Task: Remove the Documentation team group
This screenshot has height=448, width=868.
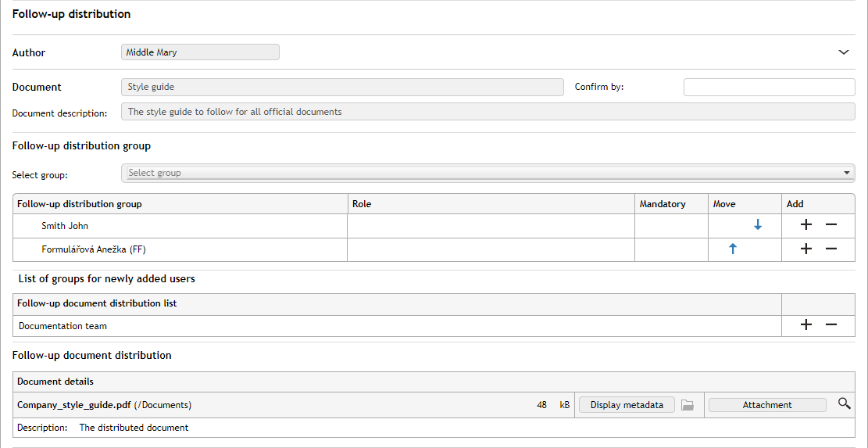Action: tap(831, 325)
